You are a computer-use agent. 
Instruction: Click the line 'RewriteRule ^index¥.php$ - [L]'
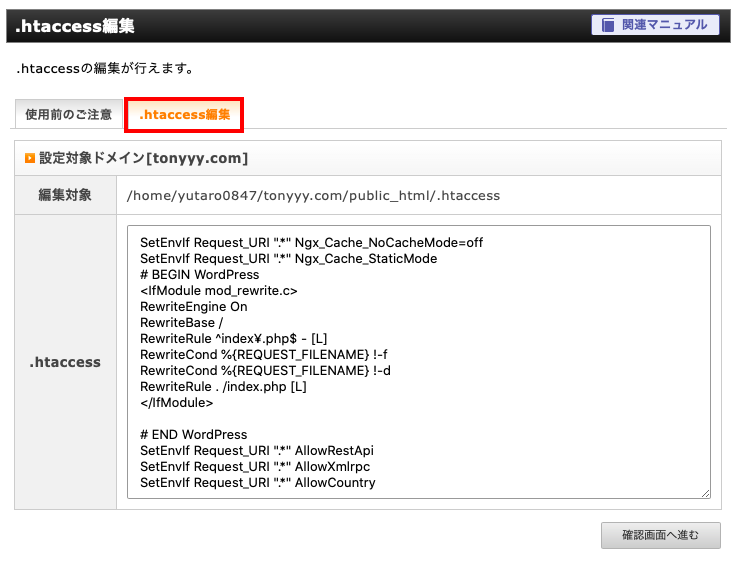point(233,338)
